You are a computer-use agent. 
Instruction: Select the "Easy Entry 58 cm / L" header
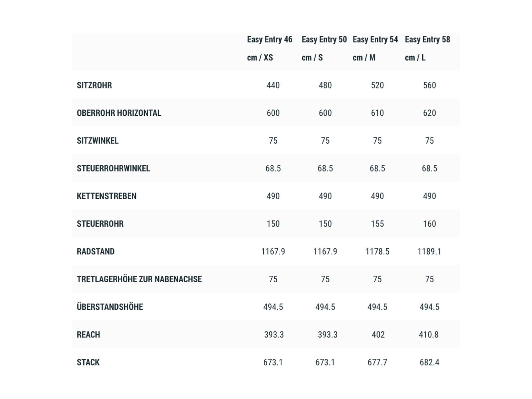[427, 49]
